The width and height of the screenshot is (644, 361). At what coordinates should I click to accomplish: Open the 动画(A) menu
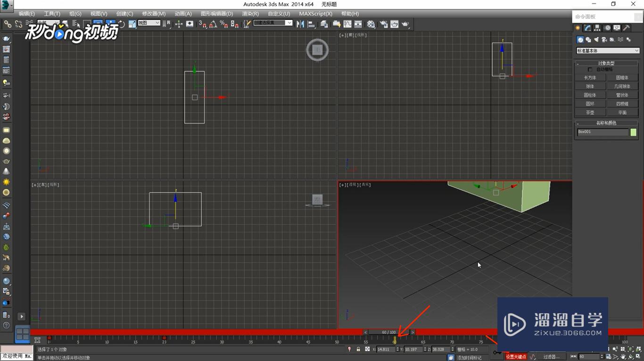[183, 14]
